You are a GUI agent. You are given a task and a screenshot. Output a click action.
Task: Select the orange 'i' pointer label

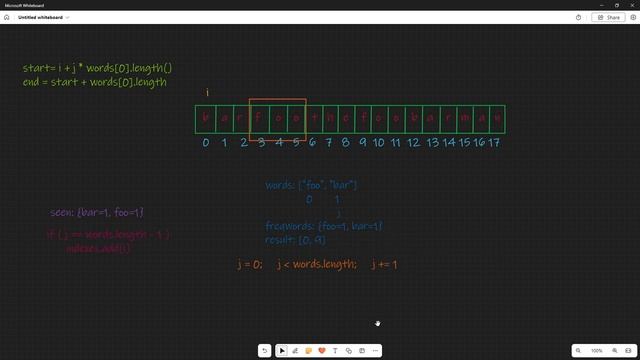pos(207,92)
